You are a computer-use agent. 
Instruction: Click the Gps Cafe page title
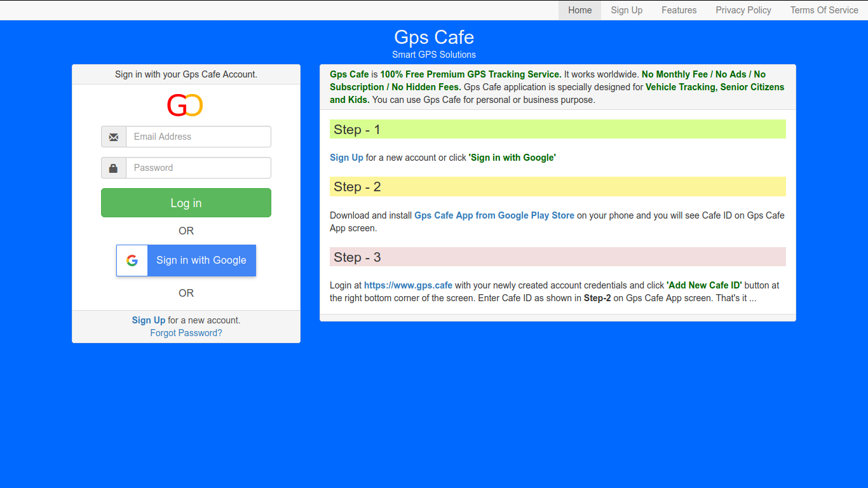point(434,37)
